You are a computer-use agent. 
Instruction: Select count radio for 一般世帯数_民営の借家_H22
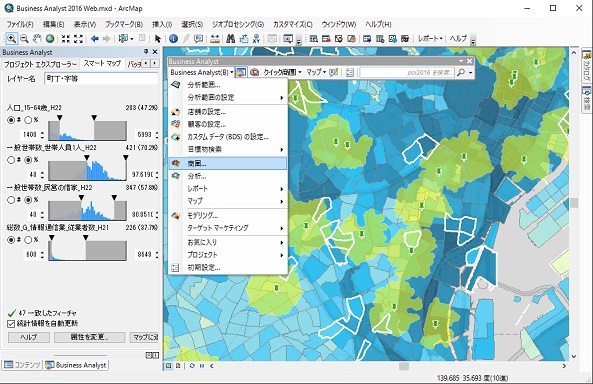click(x=11, y=200)
